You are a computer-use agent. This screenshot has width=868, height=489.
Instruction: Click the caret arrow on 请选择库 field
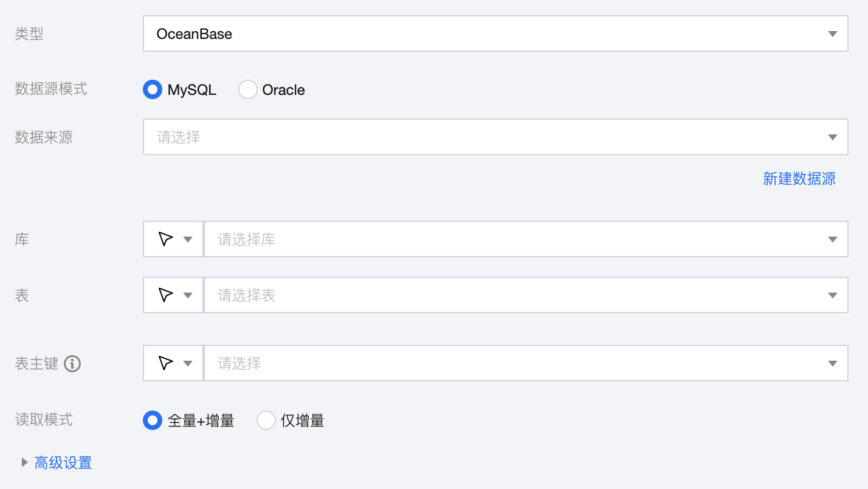[833, 240]
